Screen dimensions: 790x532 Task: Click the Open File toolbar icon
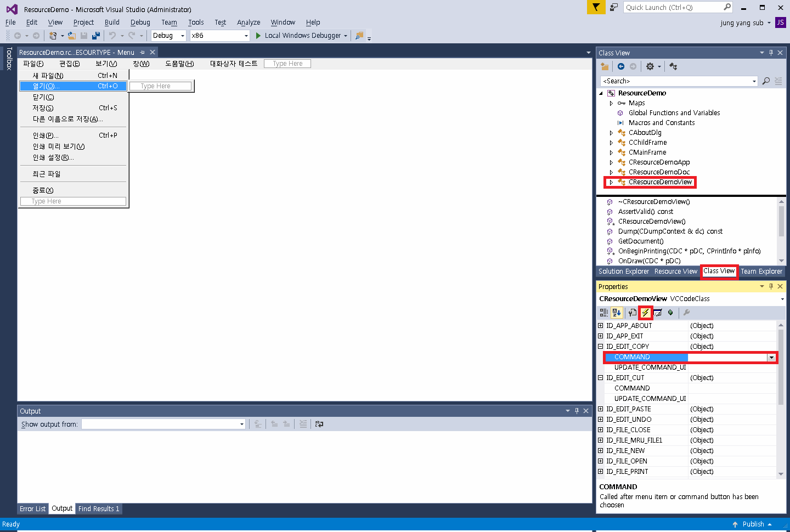[x=71, y=36]
